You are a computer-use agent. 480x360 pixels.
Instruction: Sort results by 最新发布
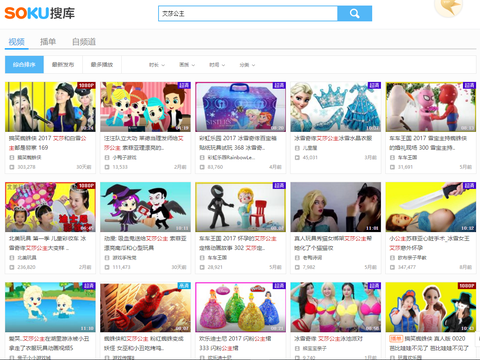63,64
